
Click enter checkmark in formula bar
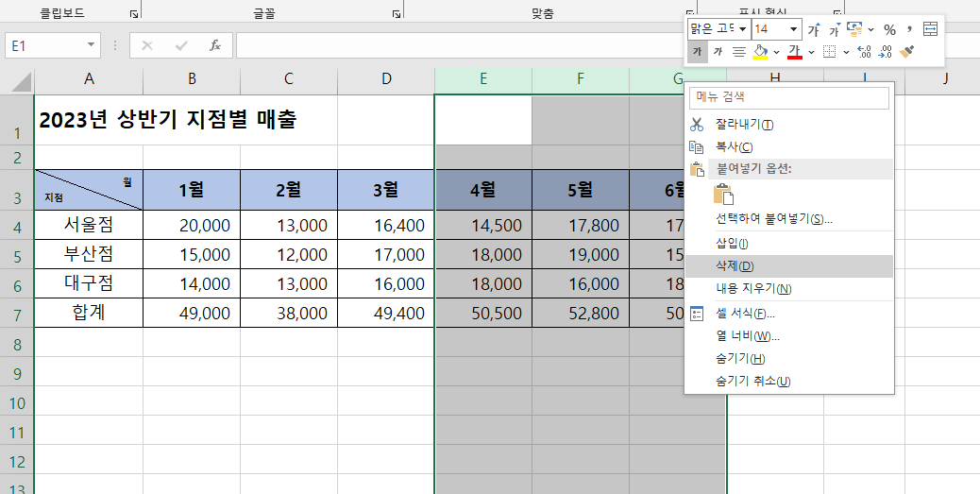(182, 45)
